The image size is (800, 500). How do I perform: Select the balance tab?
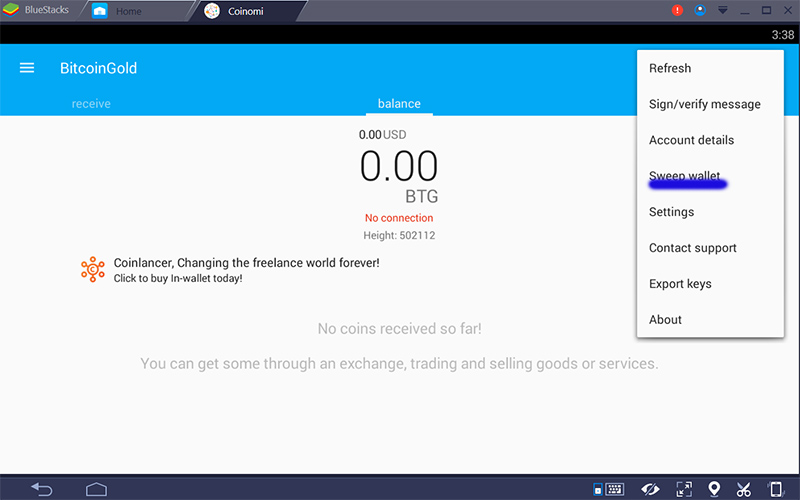[x=399, y=104]
